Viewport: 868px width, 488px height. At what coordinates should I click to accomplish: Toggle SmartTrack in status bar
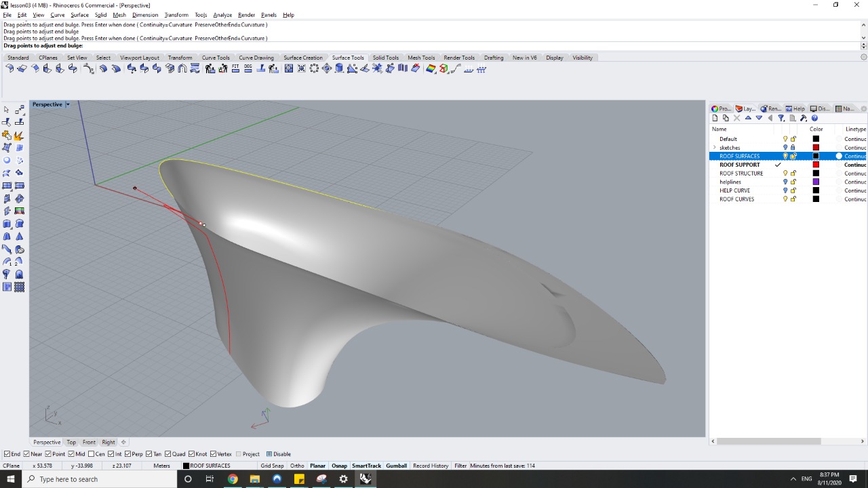tap(366, 466)
